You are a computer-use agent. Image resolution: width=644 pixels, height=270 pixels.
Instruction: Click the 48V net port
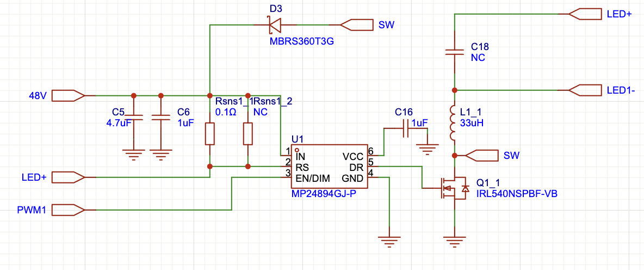[x=70, y=95]
